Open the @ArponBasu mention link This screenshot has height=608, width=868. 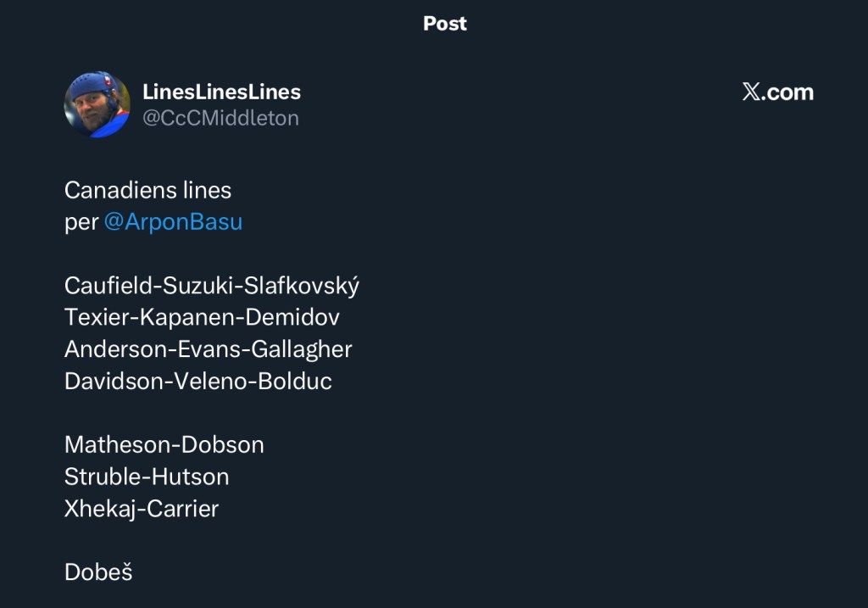pos(173,222)
